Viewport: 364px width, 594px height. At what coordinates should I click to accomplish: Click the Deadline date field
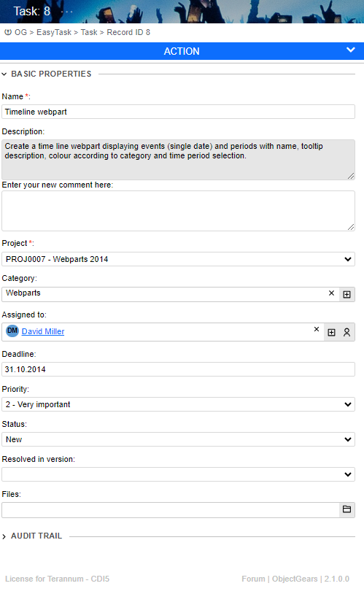(x=178, y=369)
